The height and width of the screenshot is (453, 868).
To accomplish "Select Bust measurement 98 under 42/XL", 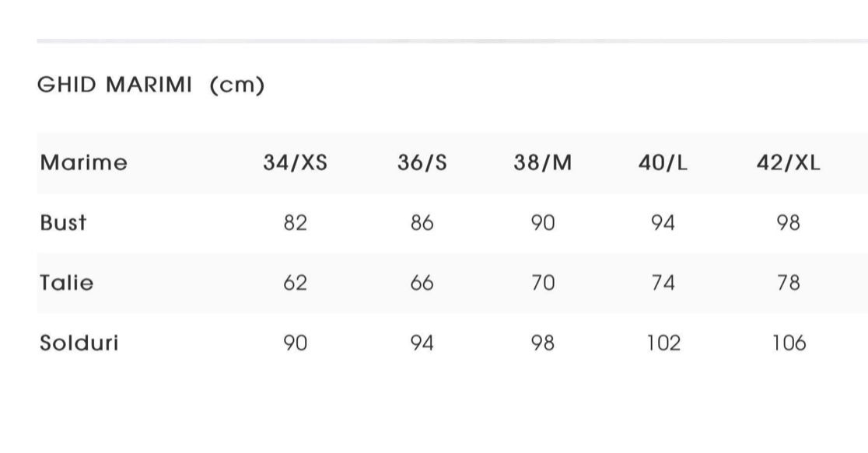I will click(x=788, y=224).
